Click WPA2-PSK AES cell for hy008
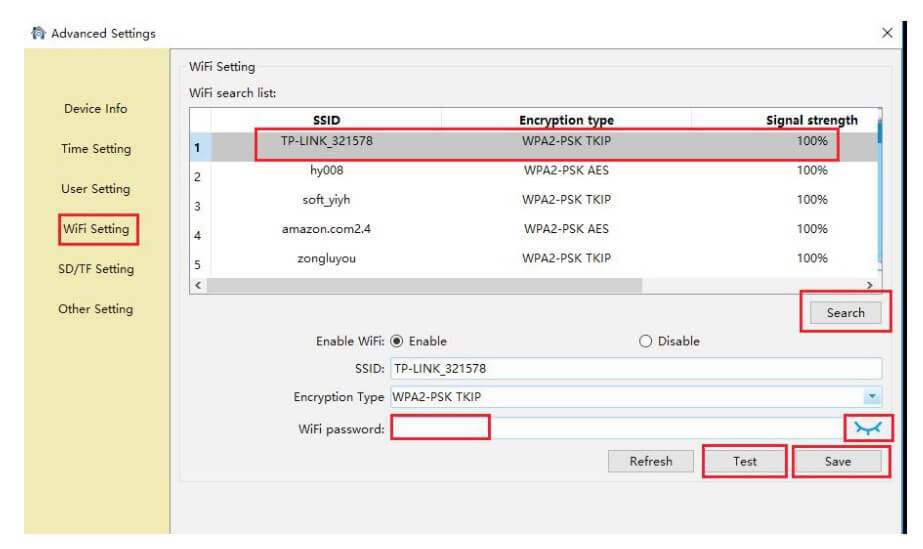Viewport: 923px width, 549px height. coord(566,170)
